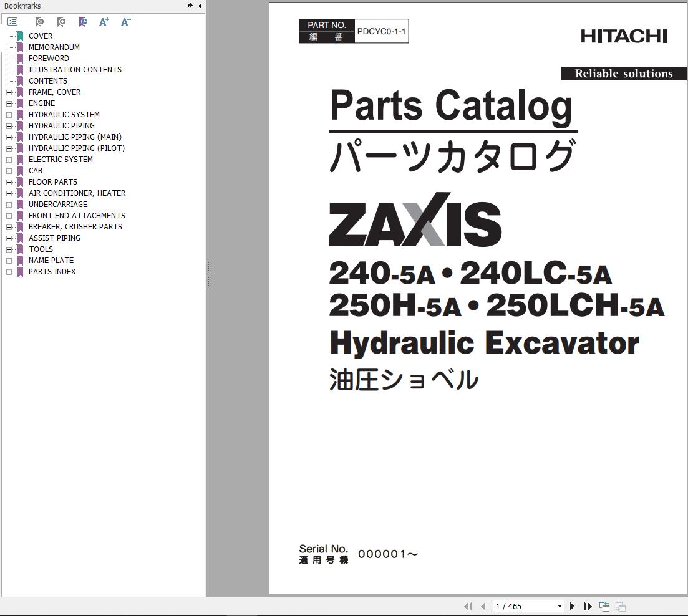Expand the FRONT-END ATTACHMENTS bookmark
Screen dimensions: 688x616
point(9,216)
